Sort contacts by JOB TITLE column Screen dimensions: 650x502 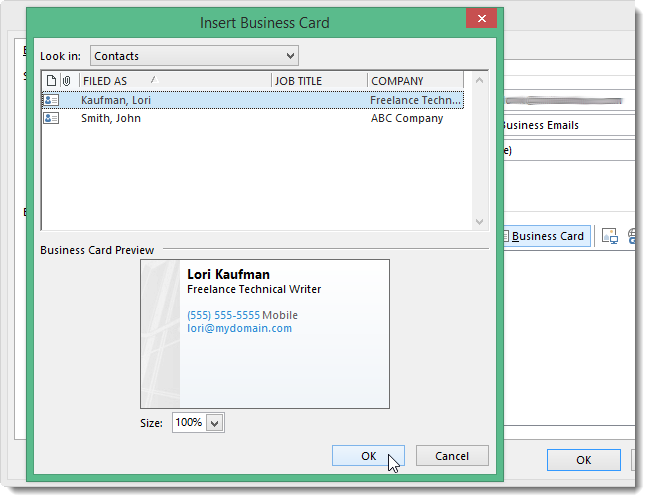[319, 80]
